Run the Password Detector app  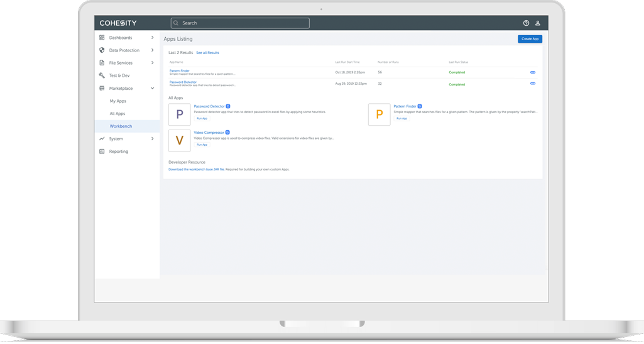point(202,118)
